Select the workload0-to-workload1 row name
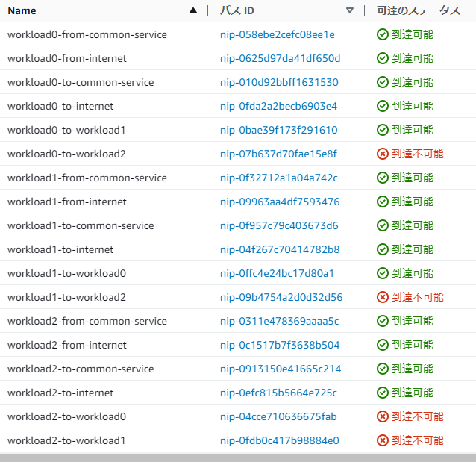Screen dimensions: 476x462 (x=66, y=130)
